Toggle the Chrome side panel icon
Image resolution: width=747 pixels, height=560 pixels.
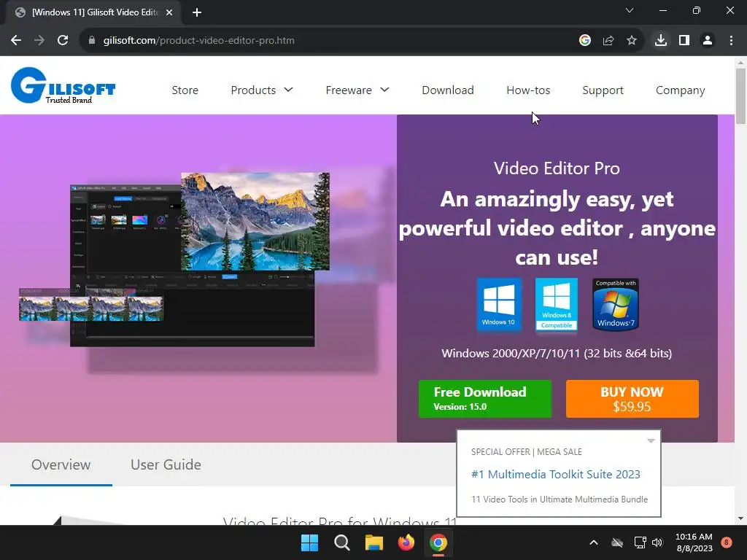tap(684, 41)
